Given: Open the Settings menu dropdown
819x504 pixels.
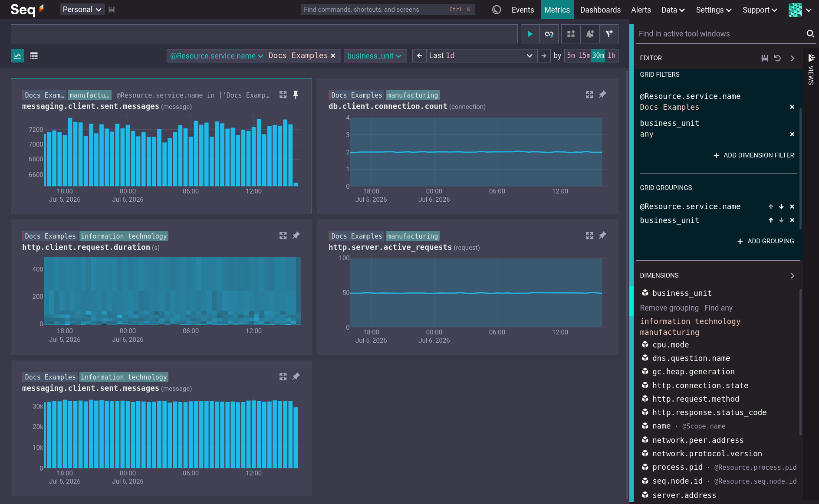Looking at the screenshot, I should coord(713,10).
